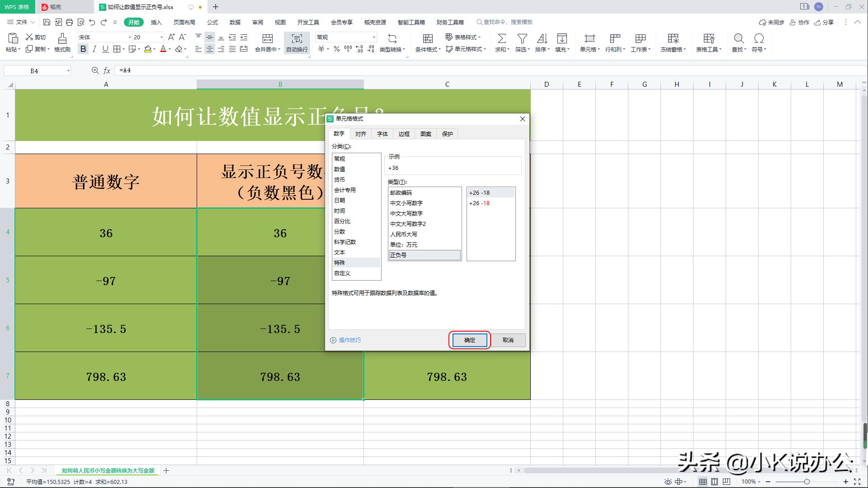Open the 筛选 filter tool
Viewport: 868px width, 488px height.
click(521, 43)
